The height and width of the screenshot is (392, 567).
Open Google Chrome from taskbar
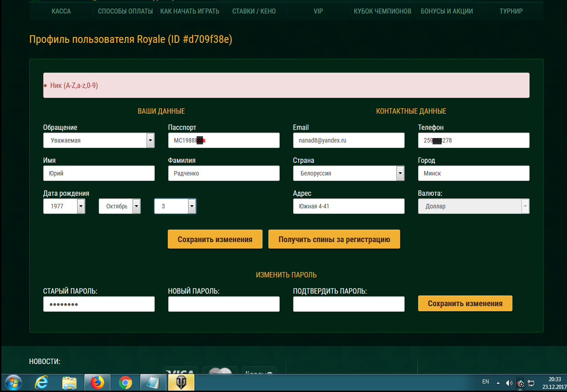coord(125,383)
